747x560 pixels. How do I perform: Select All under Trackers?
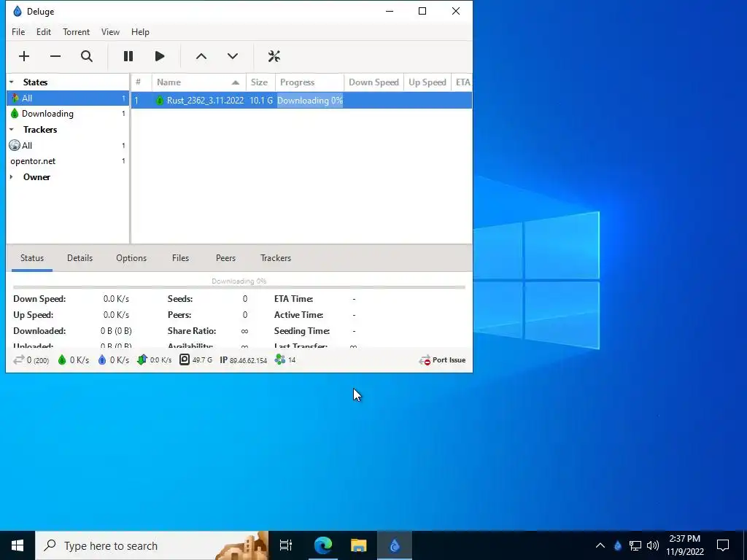tap(68, 146)
